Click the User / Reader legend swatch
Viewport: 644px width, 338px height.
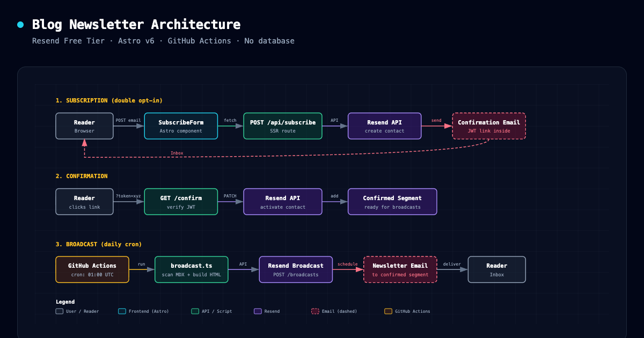click(x=59, y=311)
